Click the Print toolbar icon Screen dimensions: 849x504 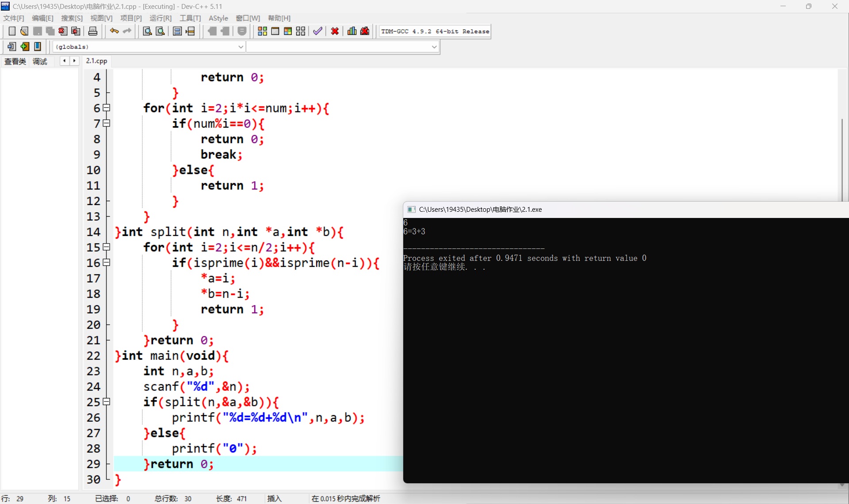coord(93,31)
